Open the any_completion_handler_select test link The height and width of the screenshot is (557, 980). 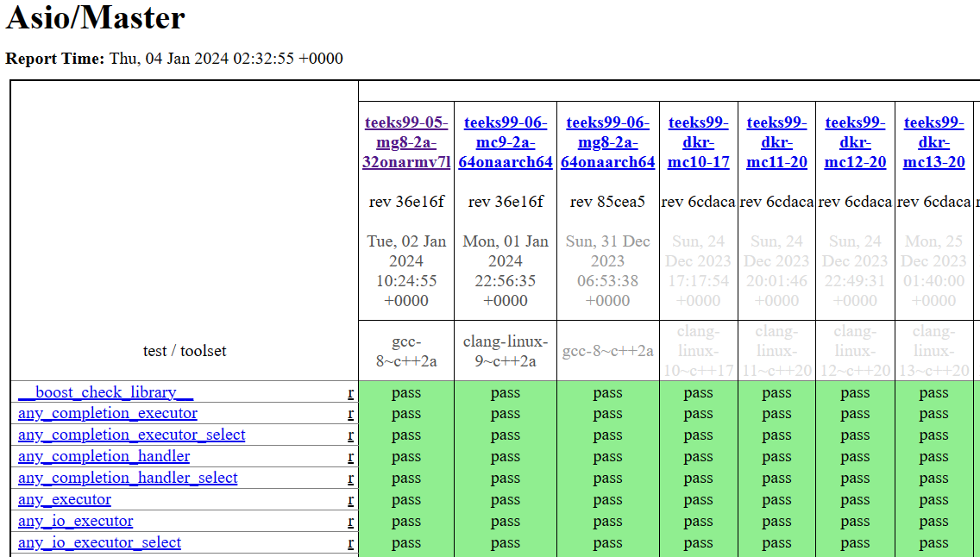128,478
